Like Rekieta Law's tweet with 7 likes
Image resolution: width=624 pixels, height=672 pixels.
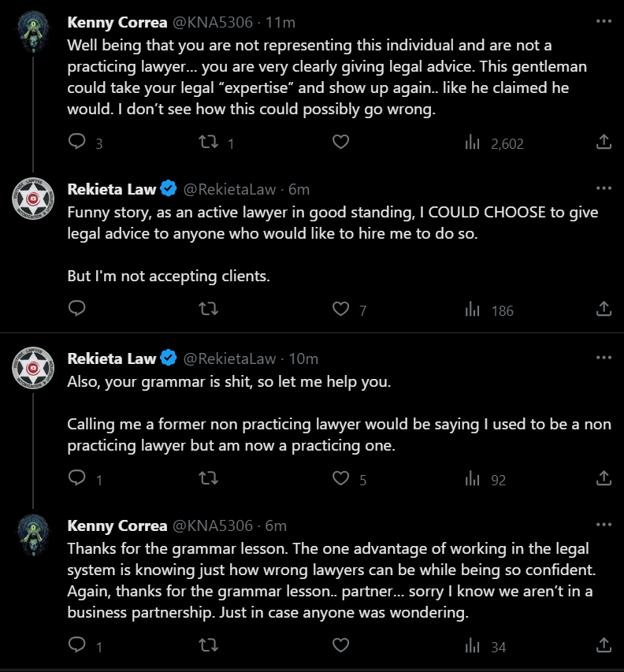(340, 309)
